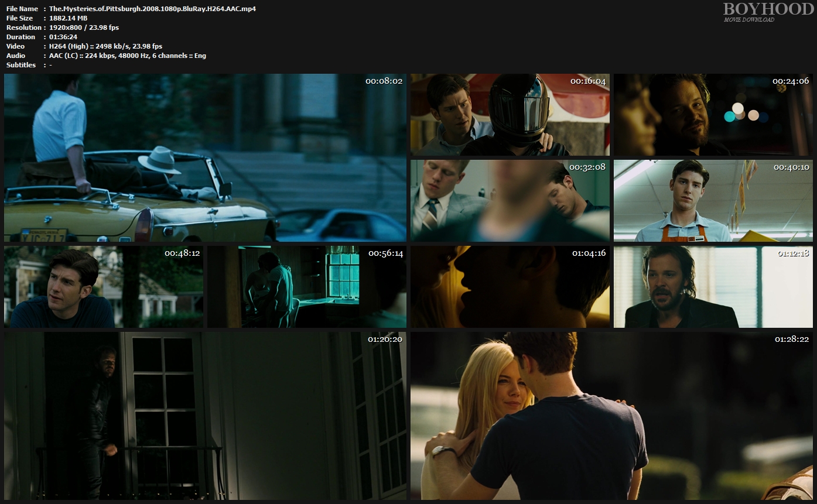Select the blonde woman embrace thumbnail
The height and width of the screenshot is (504, 817).
pos(611,416)
